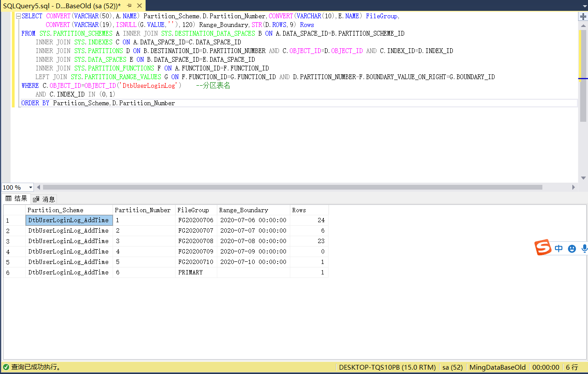
Task: Click the sa (52) login status entry
Action: [452, 367]
